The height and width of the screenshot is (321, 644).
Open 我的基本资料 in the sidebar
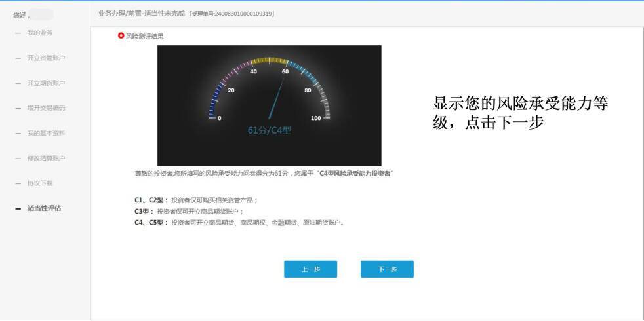[x=46, y=133]
